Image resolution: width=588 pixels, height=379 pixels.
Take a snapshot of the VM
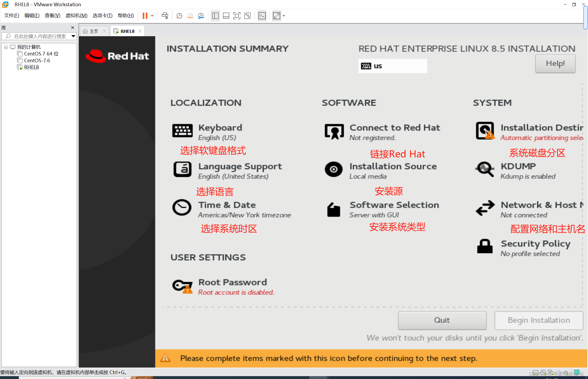(x=179, y=16)
